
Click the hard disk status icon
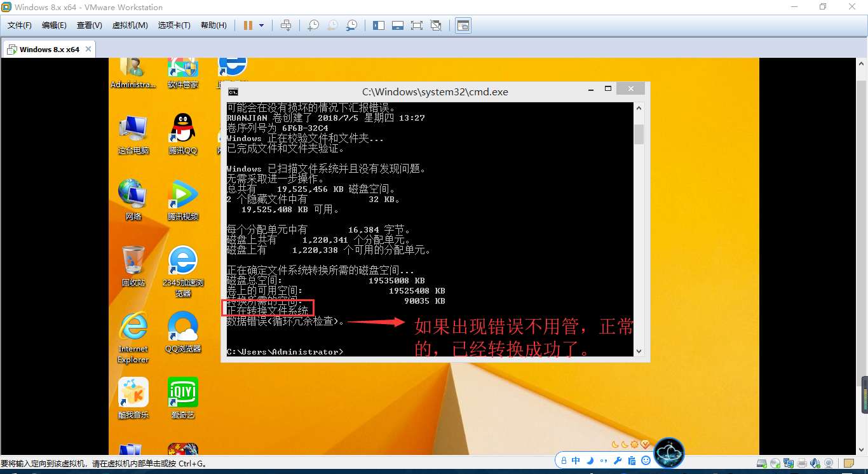(761, 463)
